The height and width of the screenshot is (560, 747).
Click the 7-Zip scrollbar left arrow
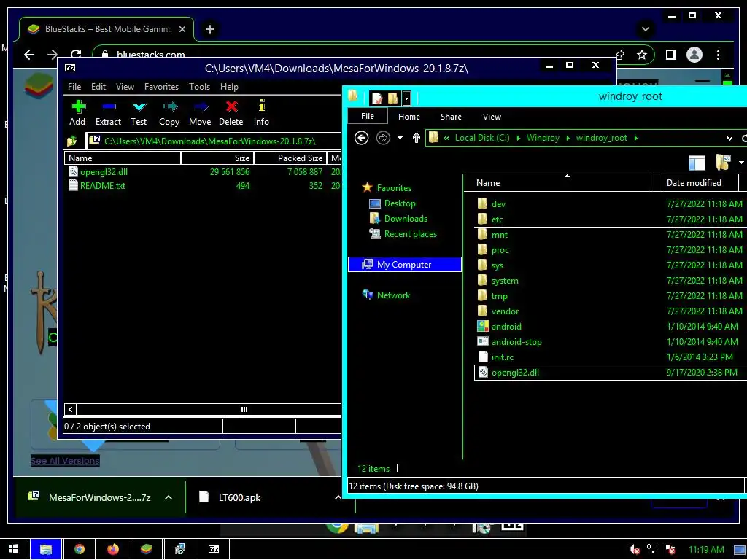(x=71, y=410)
